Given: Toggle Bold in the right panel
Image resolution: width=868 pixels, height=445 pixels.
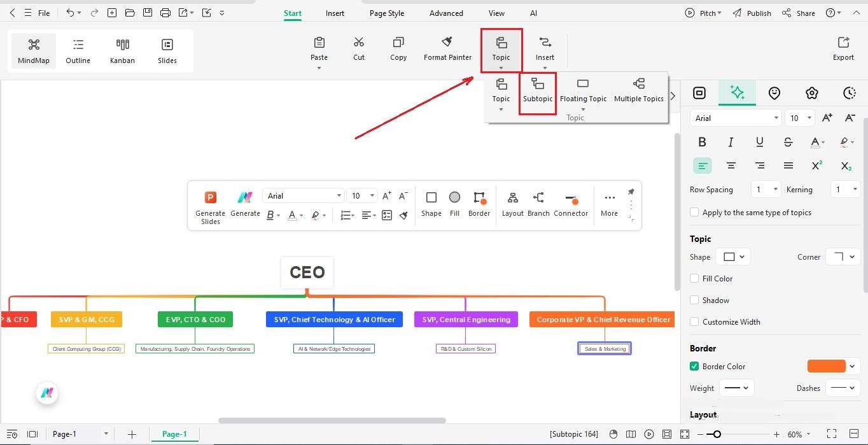Looking at the screenshot, I should coord(703,142).
